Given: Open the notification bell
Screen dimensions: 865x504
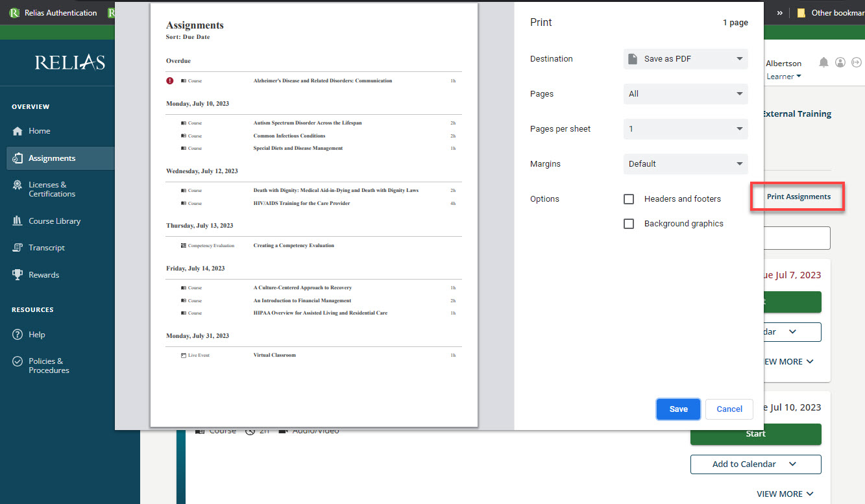Looking at the screenshot, I should (823, 62).
